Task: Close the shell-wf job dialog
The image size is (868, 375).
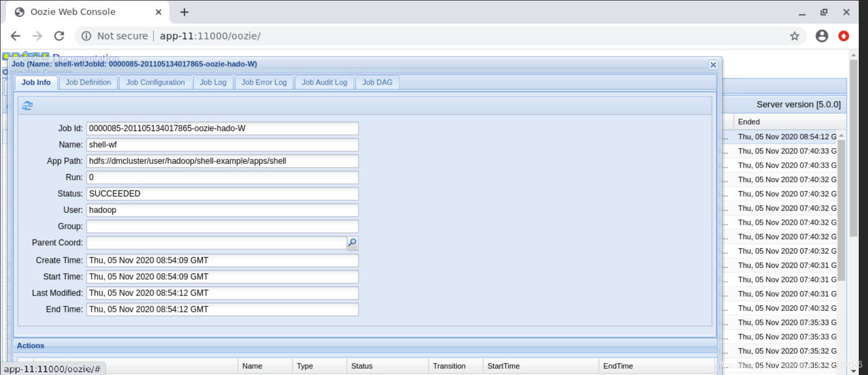Action: tap(713, 65)
